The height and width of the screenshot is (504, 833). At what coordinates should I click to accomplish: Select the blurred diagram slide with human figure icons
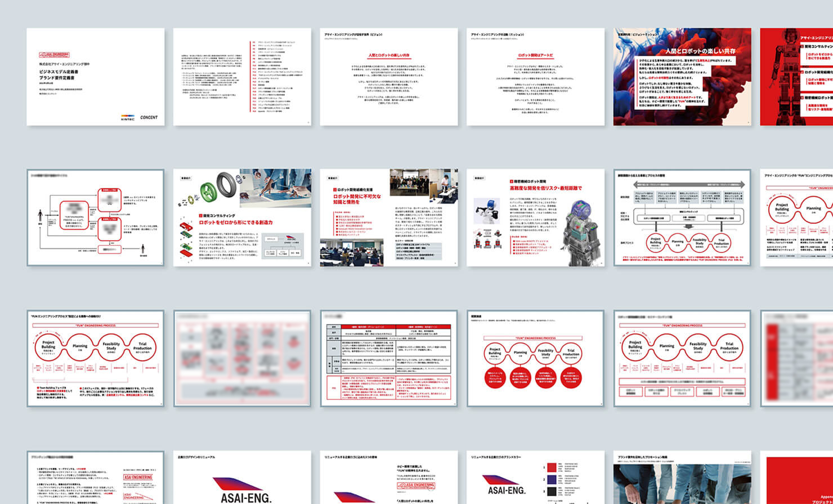pyautogui.click(x=96, y=218)
